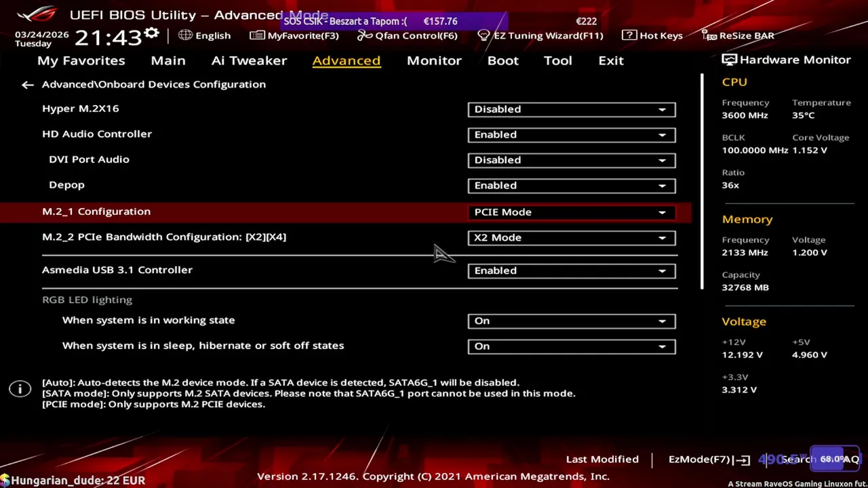Click the CPU temperature 35°C value

point(803,115)
